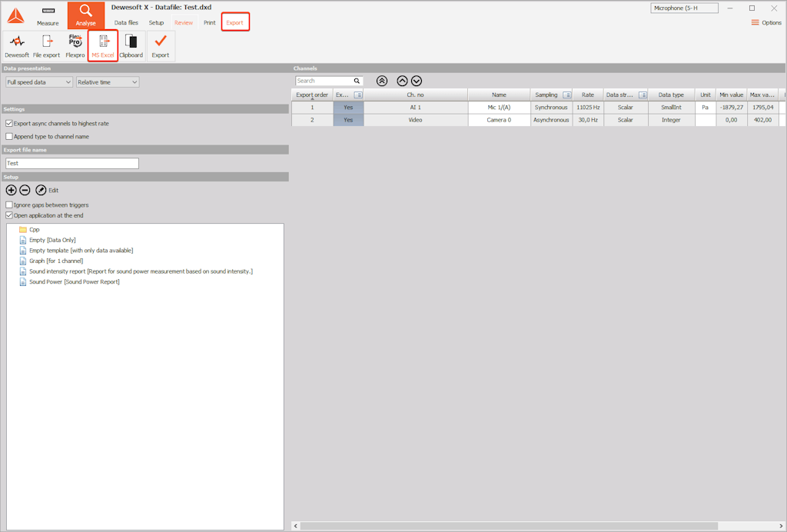Click the 30,0 Hz rate cell
The width and height of the screenshot is (787, 532).
coord(588,120)
